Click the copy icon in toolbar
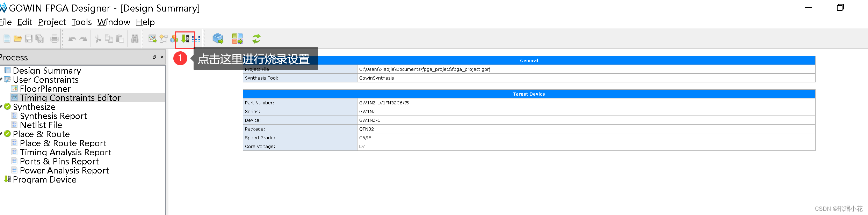The width and height of the screenshot is (868, 215). 109,39
